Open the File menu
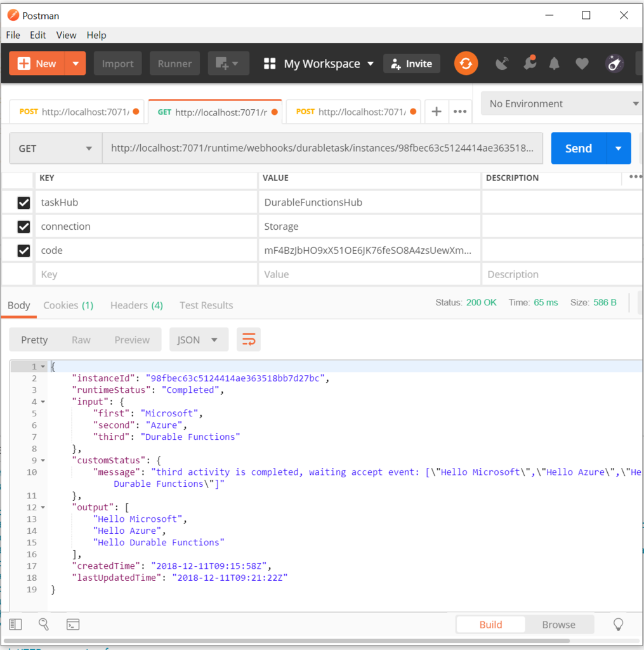Screen dimensions: 644x650 click(13, 36)
